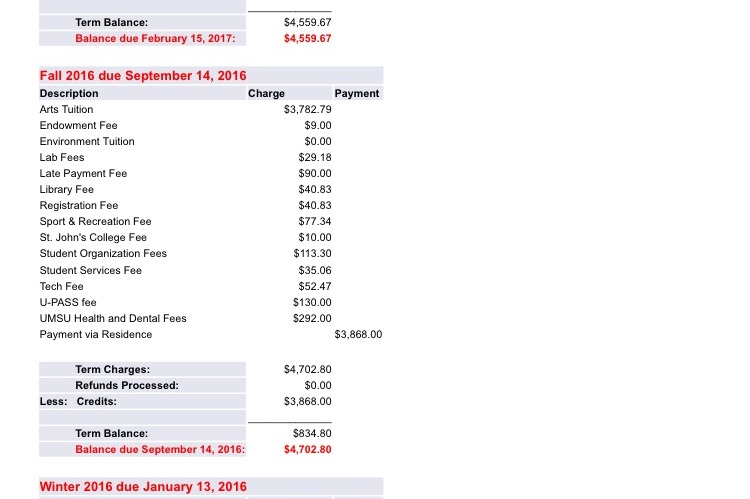This screenshot has height=499, width=750.
Task: Click the red Balance due February 15, 2017 label
Action: click(155, 39)
